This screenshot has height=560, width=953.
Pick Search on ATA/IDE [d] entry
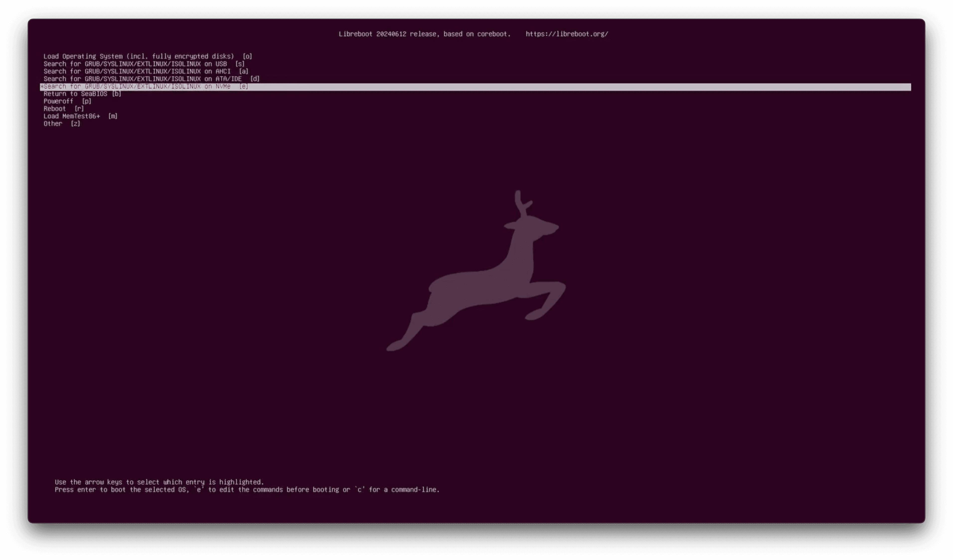click(x=151, y=79)
